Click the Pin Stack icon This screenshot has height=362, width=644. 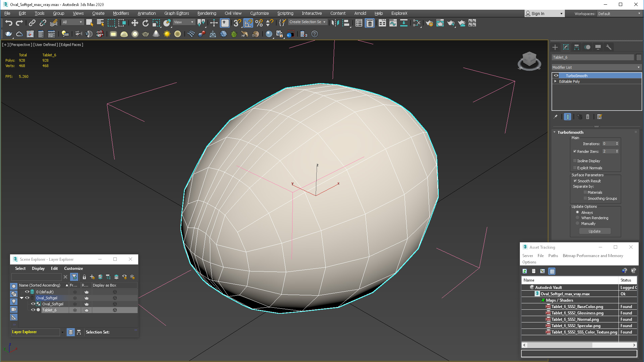555,117
